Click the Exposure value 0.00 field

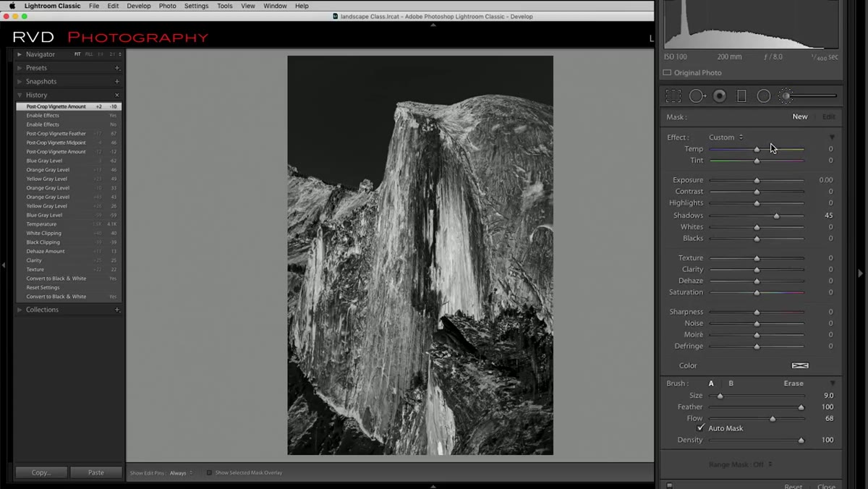pyautogui.click(x=825, y=180)
